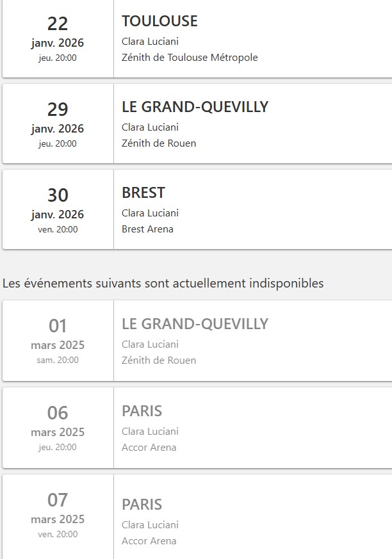Click the 22 janv. 2026 date block
This screenshot has width=392, height=559.
pyautogui.click(x=58, y=40)
